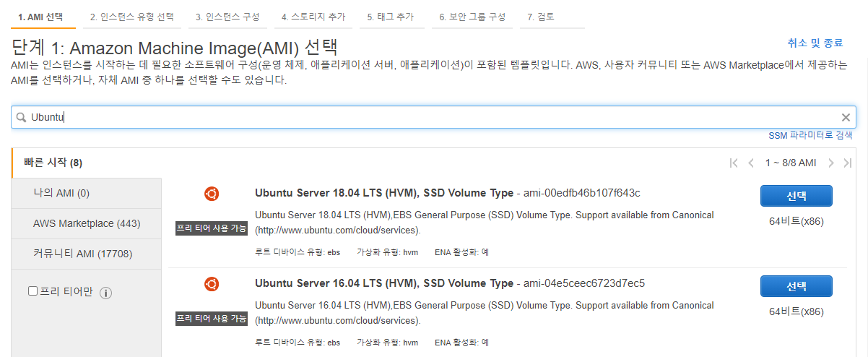This screenshot has height=357, width=868.
Task: Go to the 5. 태그 추가 tab
Action: point(391,17)
